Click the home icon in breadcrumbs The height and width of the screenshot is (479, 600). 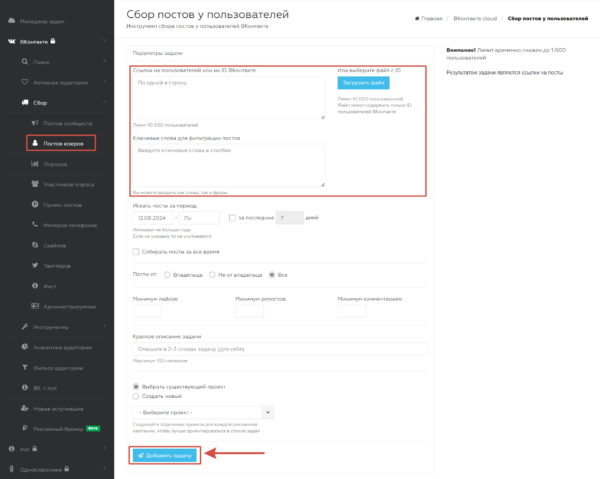click(417, 18)
